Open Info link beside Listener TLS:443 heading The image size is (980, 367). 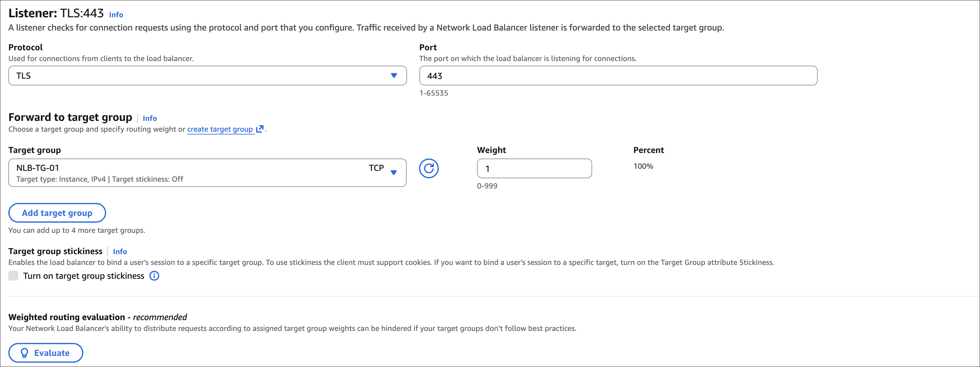click(x=116, y=15)
